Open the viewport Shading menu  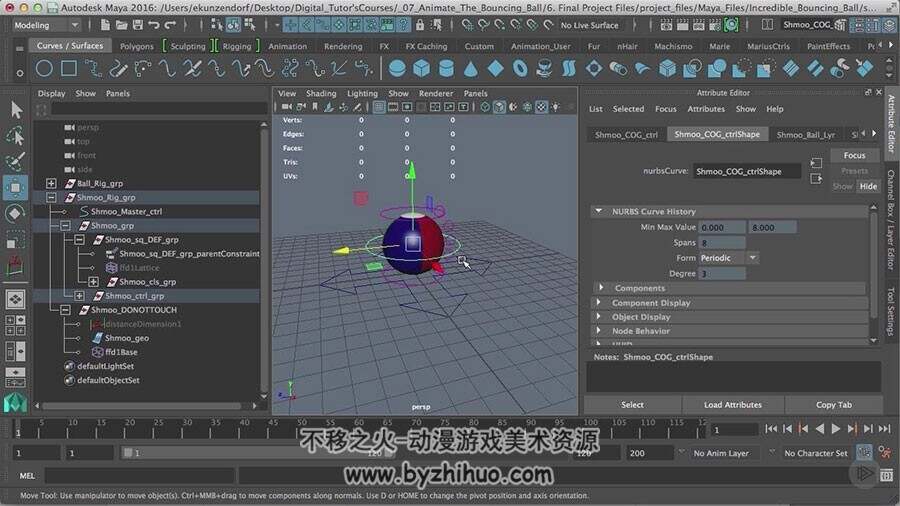[321, 94]
